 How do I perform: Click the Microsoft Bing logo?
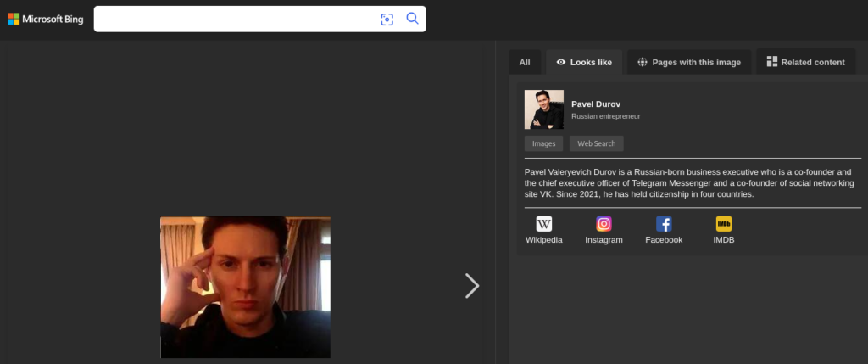pos(46,19)
